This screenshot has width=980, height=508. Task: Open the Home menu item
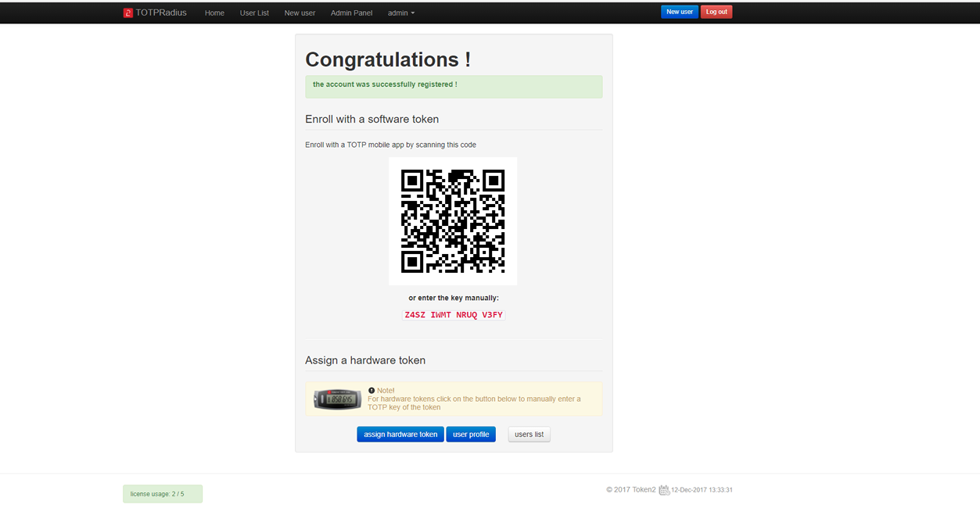tap(214, 13)
